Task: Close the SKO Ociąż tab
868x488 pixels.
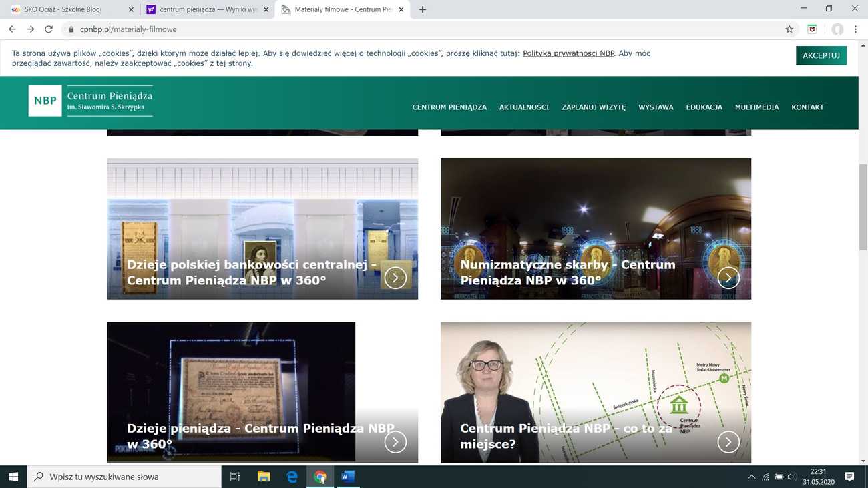Action: 131,9
